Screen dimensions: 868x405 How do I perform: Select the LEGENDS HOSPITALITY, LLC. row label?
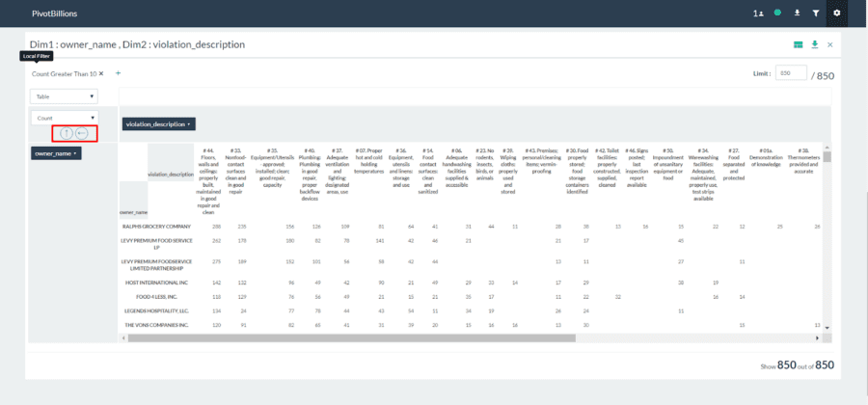[158, 310]
